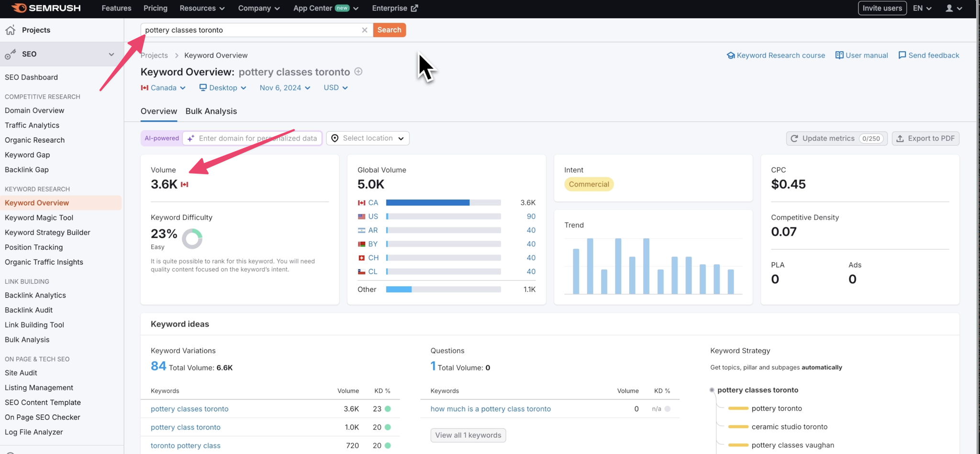Click the new badge on App Center

coord(342,8)
